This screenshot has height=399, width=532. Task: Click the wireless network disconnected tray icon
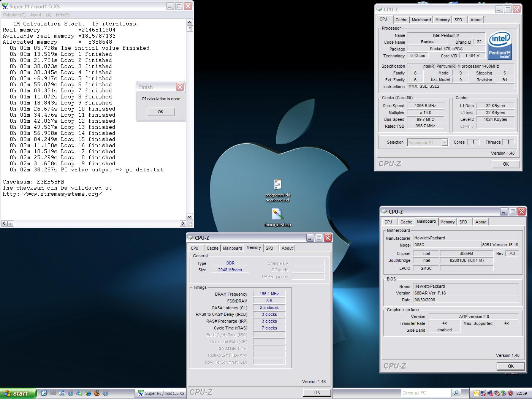483,393
